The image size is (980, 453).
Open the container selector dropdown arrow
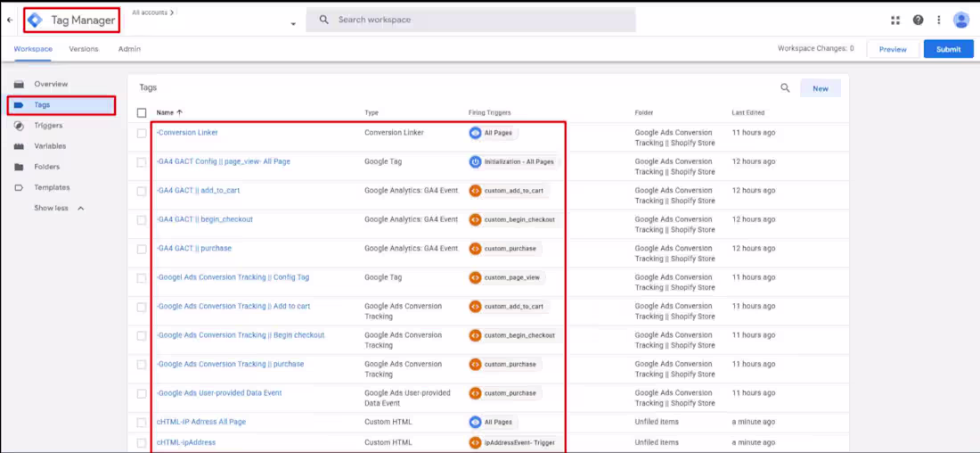(293, 24)
